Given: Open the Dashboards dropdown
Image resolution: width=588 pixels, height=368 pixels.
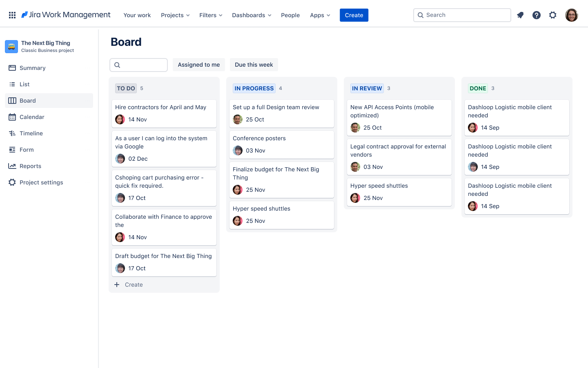Looking at the screenshot, I should [x=251, y=15].
